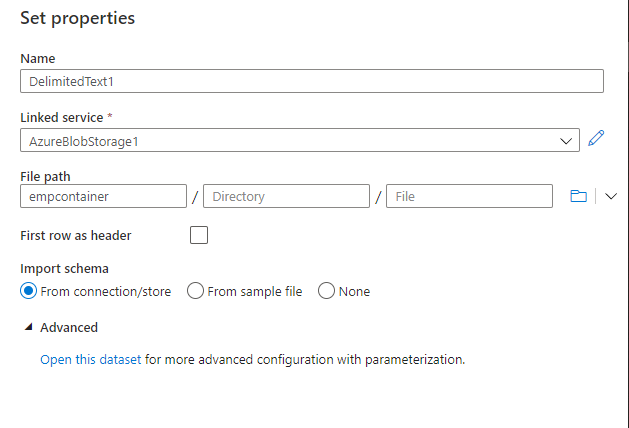629x428 pixels.
Task: Click the From sample file label text
Action: (x=255, y=291)
